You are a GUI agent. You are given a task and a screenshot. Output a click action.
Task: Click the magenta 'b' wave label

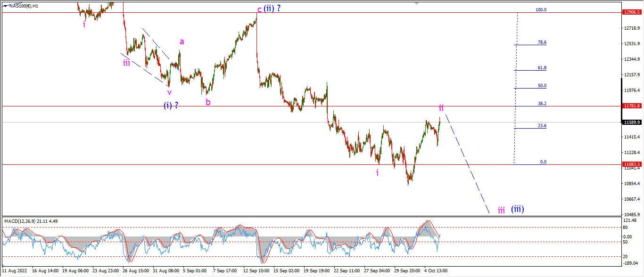208,101
